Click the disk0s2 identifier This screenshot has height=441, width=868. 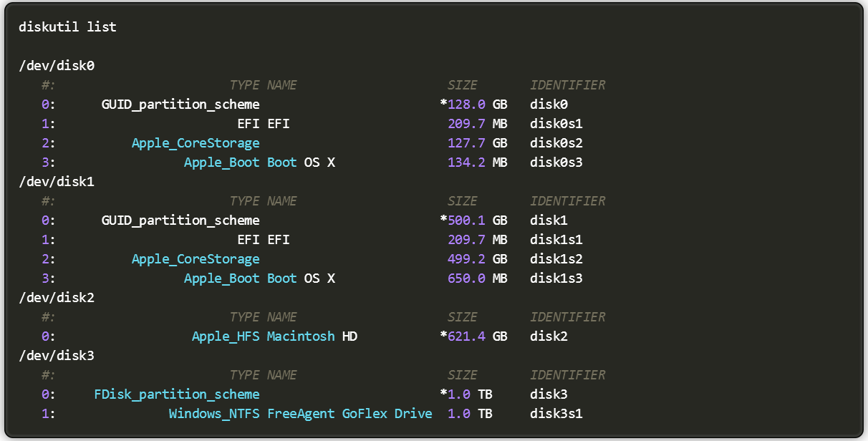556,143
